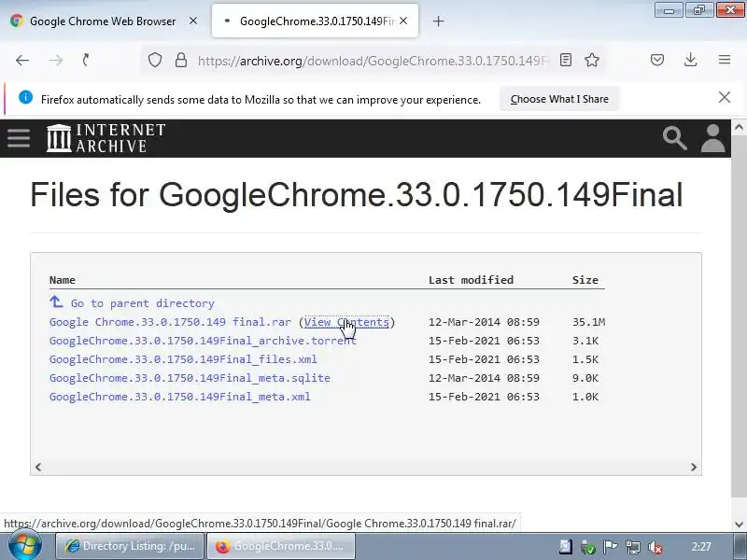Click the info icon in notification bar
The height and width of the screenshot is (560, 747).
pos(26,98)
